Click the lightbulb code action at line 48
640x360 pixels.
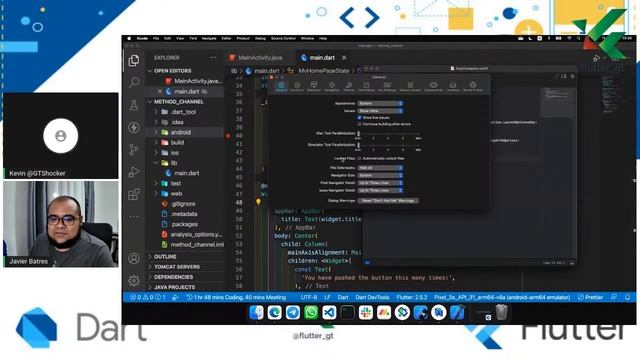[258, 202]
